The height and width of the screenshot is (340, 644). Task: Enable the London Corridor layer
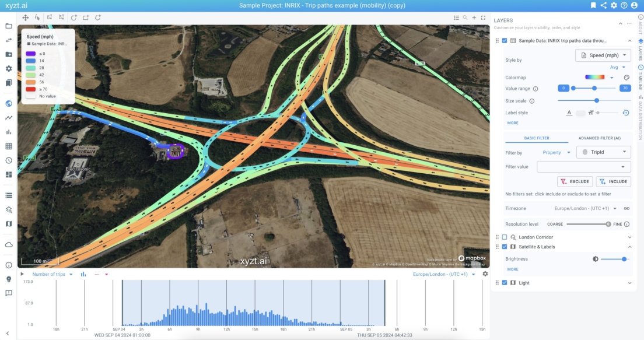pos(504,237)
